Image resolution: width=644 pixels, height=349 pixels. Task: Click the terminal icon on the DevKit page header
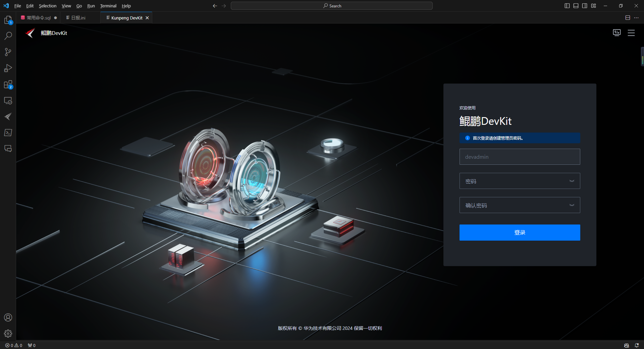[617, 33]
